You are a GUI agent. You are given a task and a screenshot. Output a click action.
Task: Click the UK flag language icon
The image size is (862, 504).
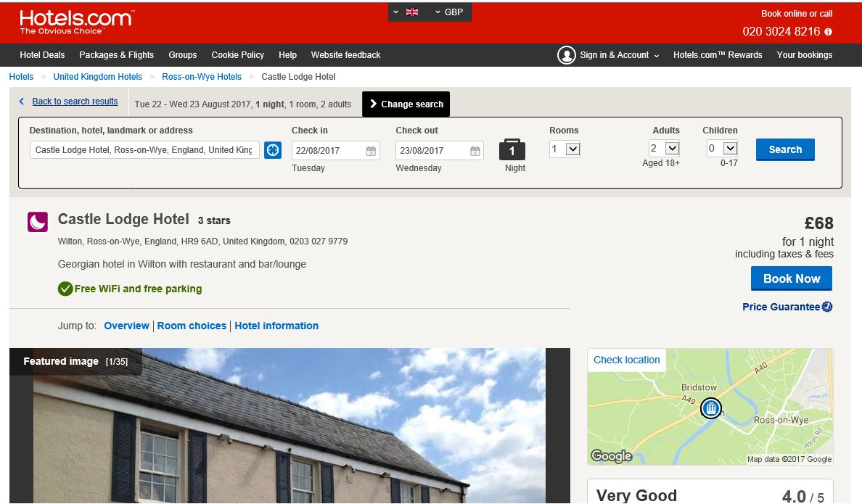pyautogui.click(x=411, y=12)
